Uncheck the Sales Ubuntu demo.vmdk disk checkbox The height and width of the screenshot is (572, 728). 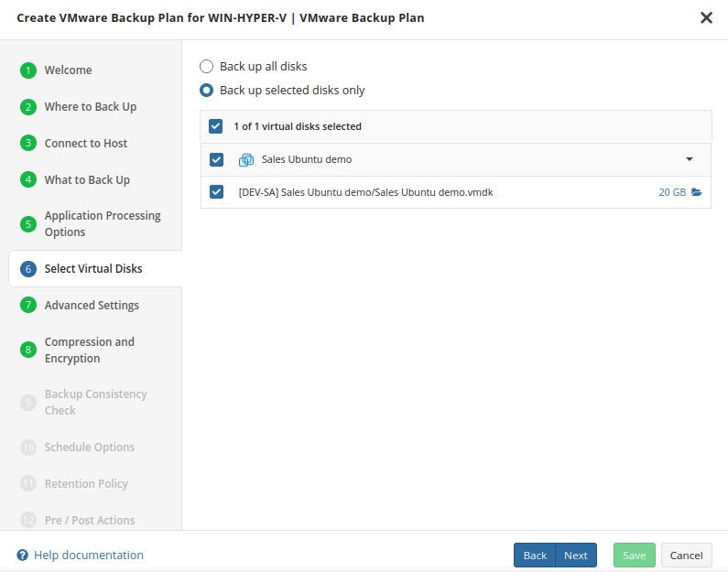tap(217, 192)
